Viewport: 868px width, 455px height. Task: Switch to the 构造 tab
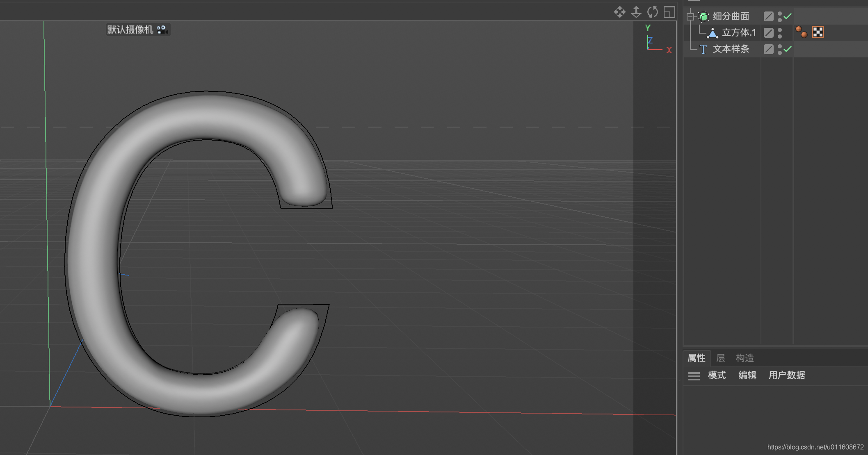[745, 358]
